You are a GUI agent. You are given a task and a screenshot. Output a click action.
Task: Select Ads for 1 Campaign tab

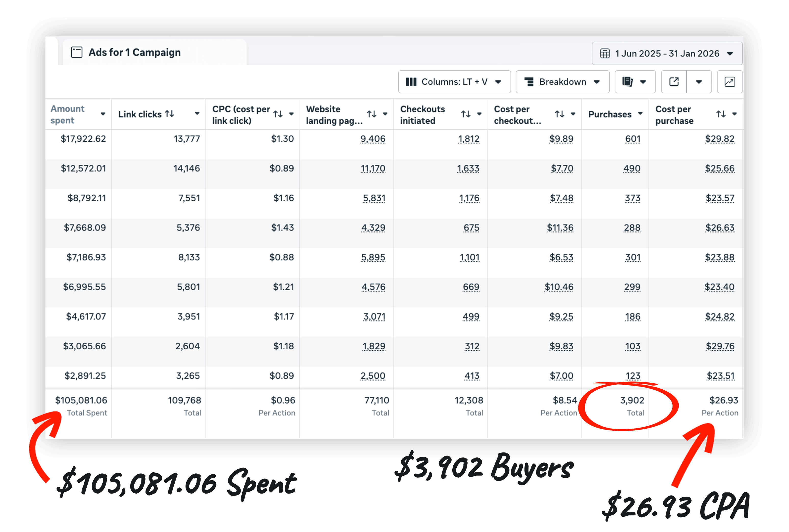click(x=134, y=52)
